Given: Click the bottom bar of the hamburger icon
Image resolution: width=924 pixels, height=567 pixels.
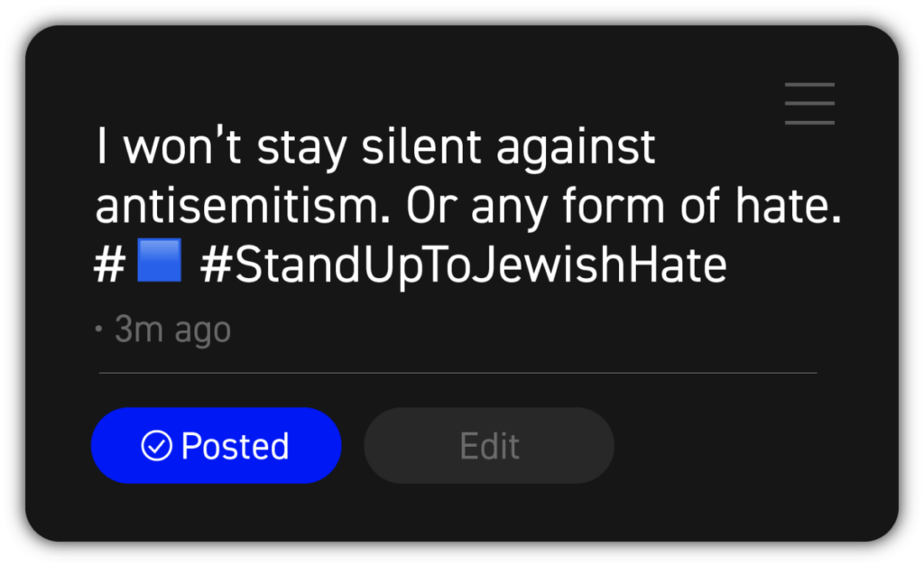Looking at the screenshot, I should (809, 123).
